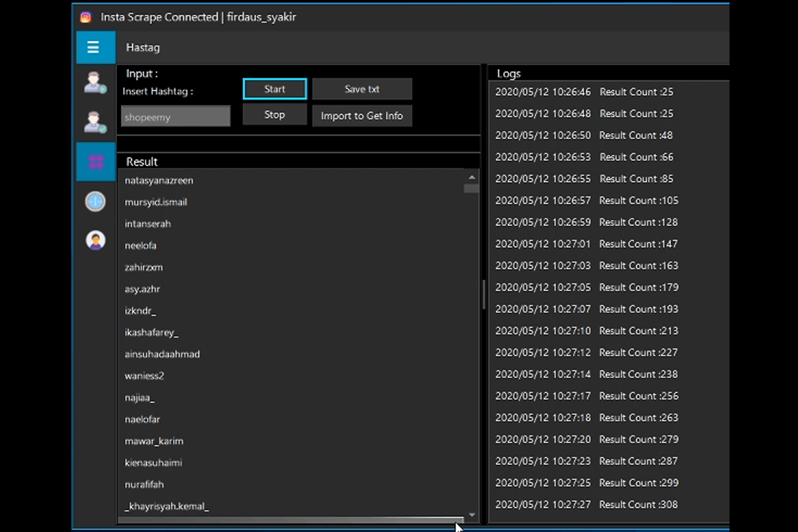This screenshot has width=798, height=532.
Task: Click the Hastag page heading
Action: pyautogui.click(x=143, y=48)
